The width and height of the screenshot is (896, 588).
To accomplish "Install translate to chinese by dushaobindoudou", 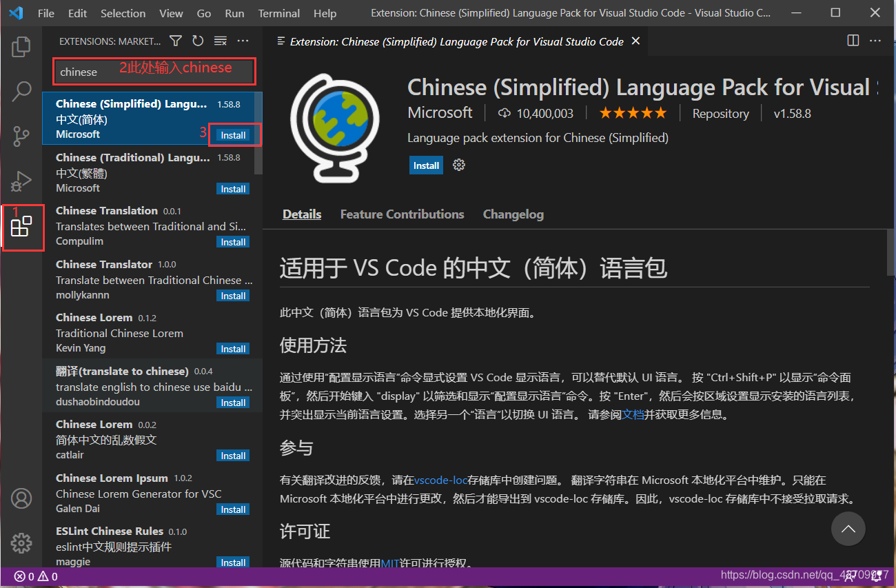I will click(x=233, y=403).
